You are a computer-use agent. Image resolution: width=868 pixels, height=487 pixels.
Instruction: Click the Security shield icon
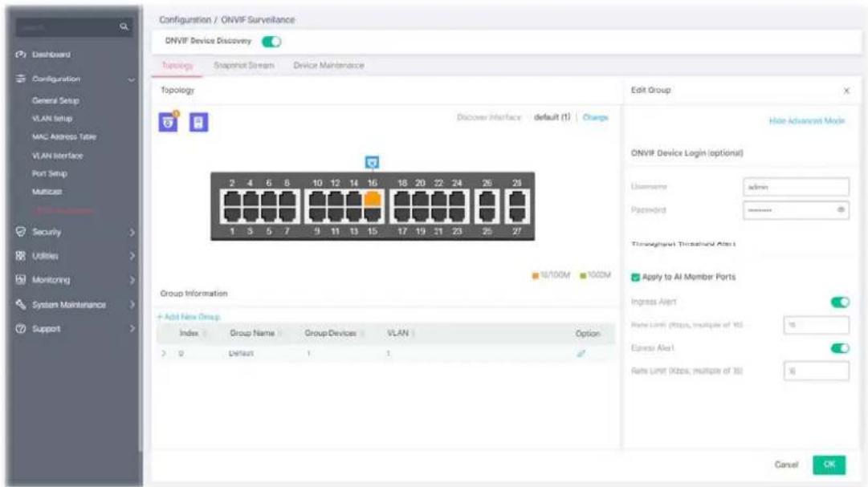click(21, 231)
